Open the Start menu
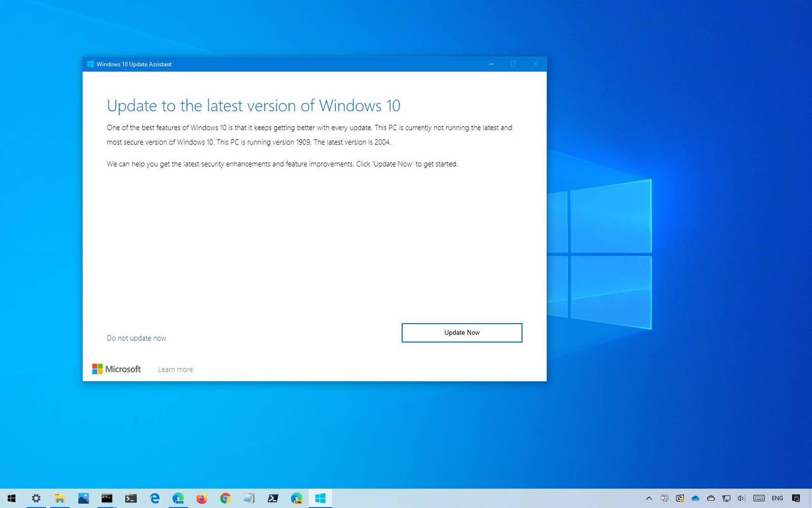 point(11,498)
